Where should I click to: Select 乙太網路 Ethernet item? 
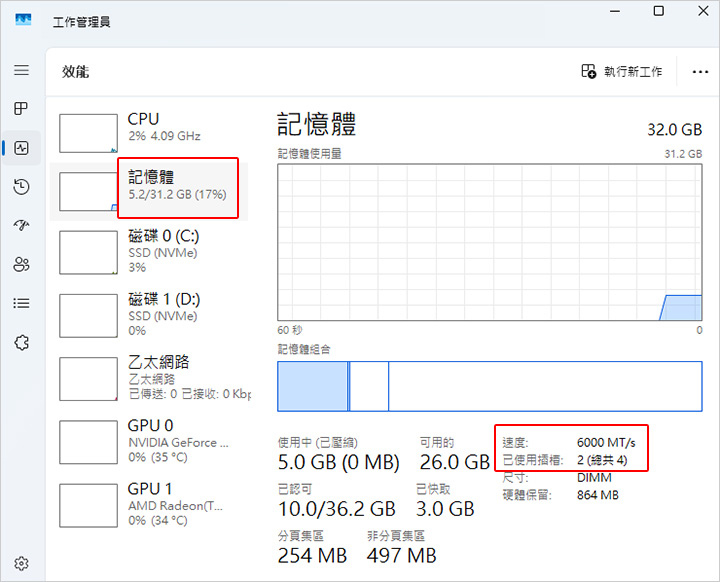tap(149, 379)
